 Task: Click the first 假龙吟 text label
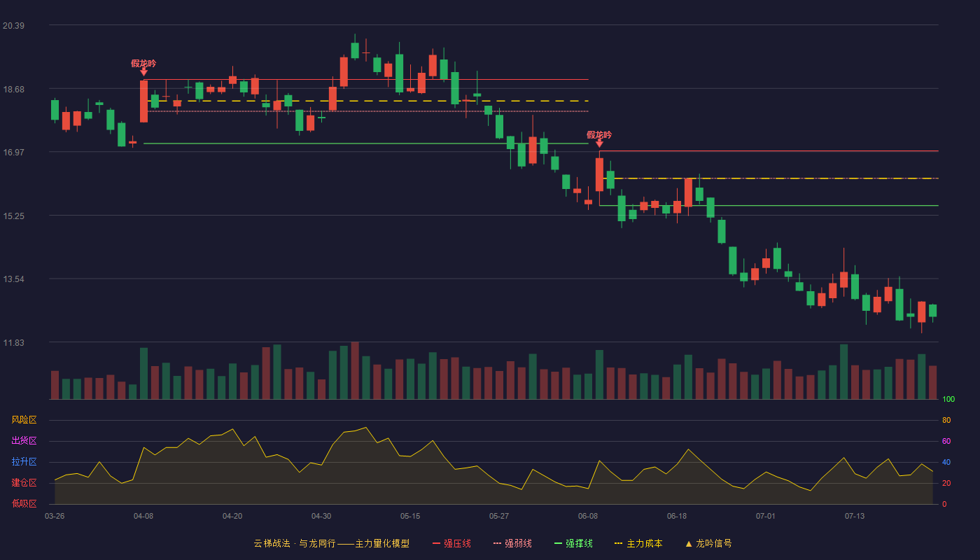[x=143, y=63]
